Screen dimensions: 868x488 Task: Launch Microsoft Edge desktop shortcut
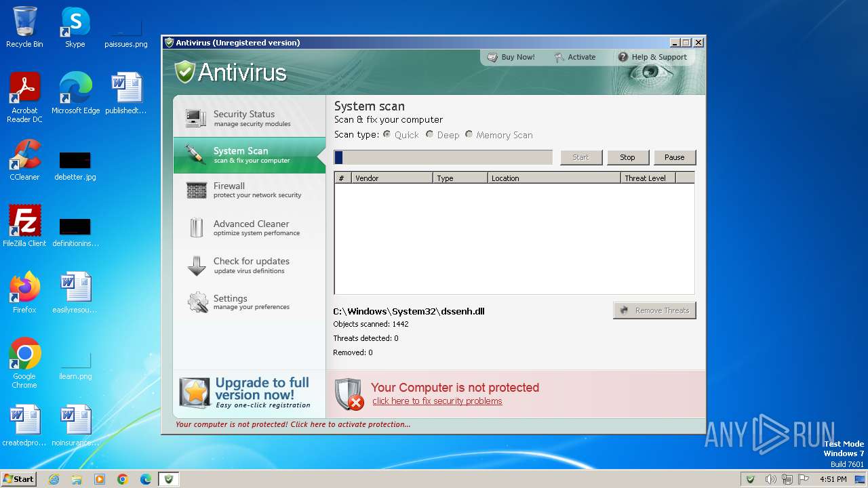pos(75,94)
